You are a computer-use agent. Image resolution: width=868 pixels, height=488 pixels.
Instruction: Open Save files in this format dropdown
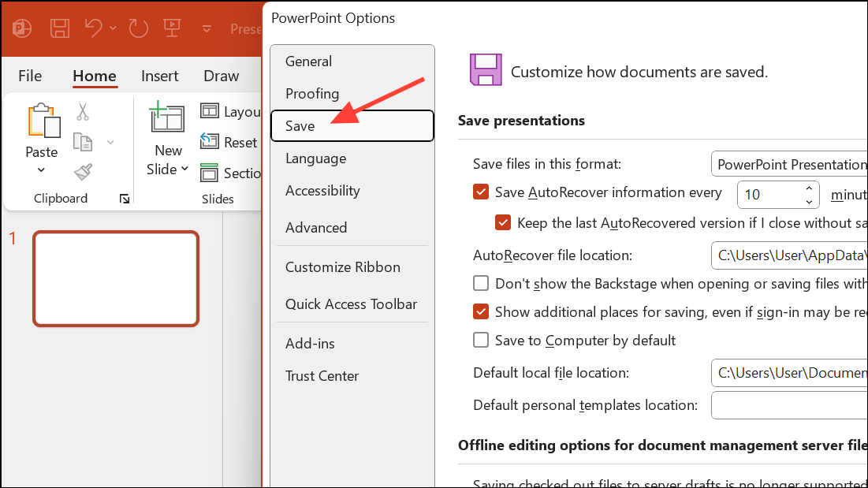[788, 165]
